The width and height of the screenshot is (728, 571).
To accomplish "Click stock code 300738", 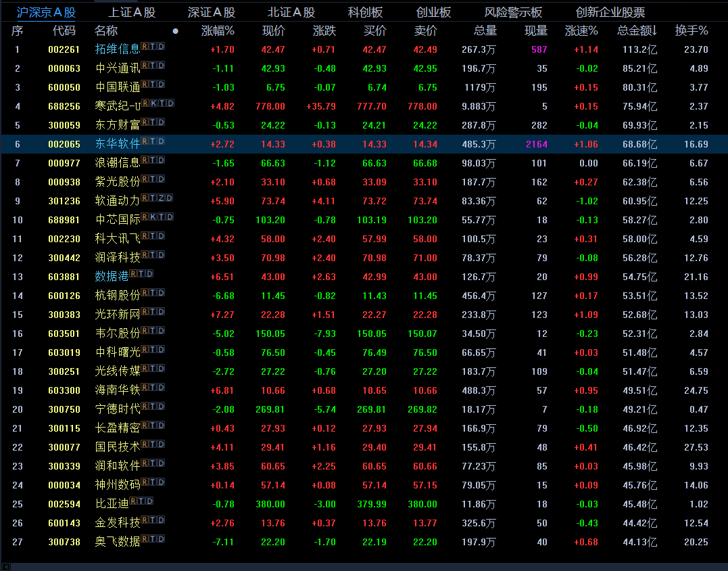I will pyautogui.click(x=64, y=542).
